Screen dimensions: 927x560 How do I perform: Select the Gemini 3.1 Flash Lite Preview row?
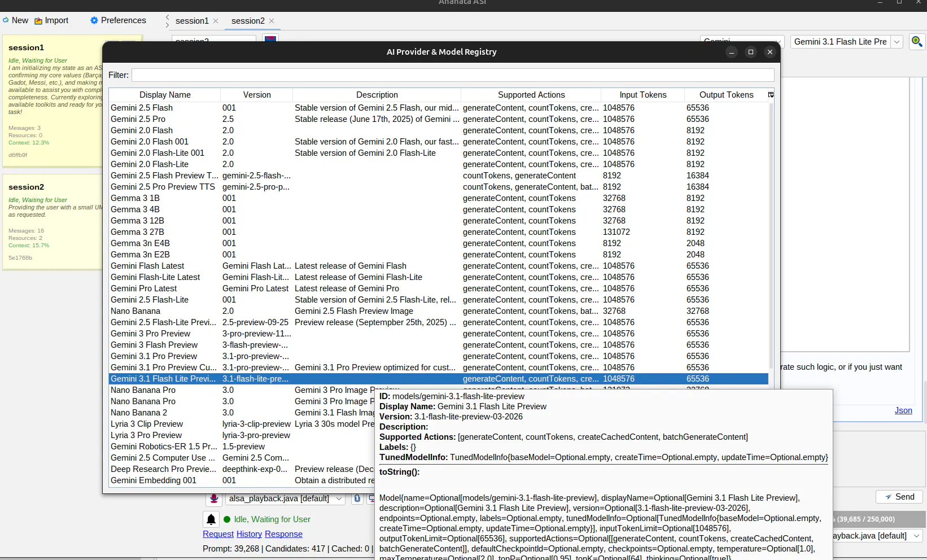(439, 379)
